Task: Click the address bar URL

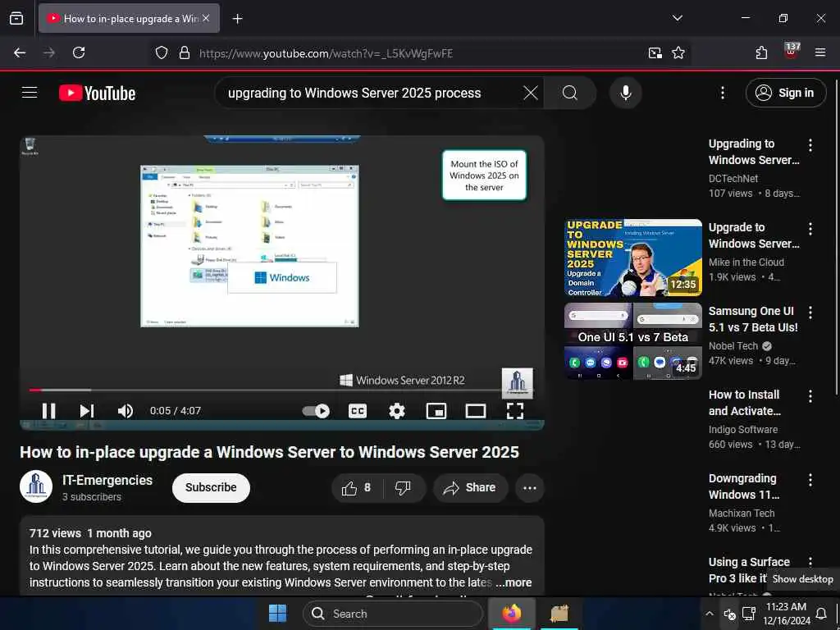Action: click(326, 53)
